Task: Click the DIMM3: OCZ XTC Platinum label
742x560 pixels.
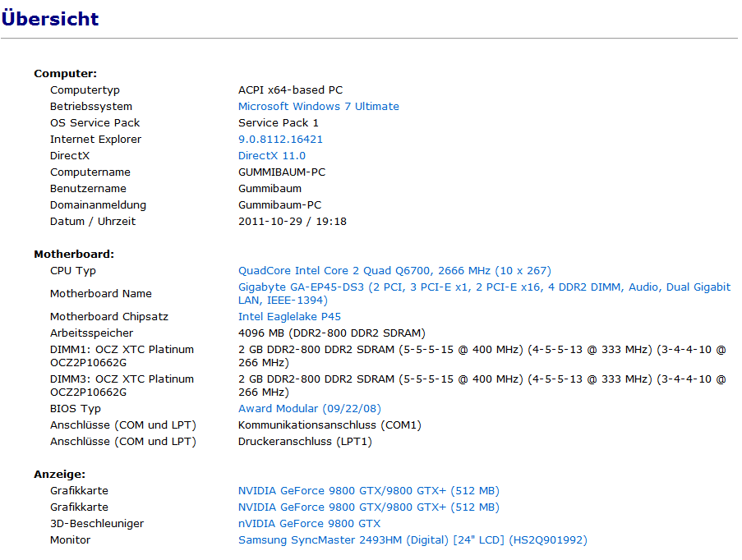Action: [122, 385]
